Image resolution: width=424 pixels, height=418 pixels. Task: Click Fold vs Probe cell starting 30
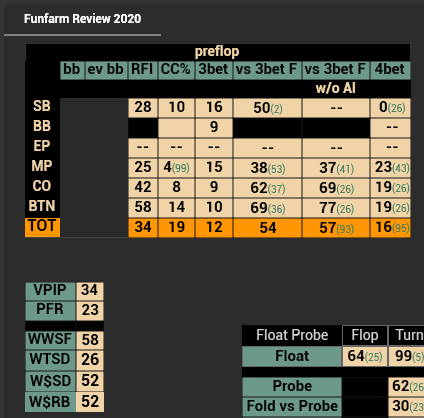click(407, 406)
